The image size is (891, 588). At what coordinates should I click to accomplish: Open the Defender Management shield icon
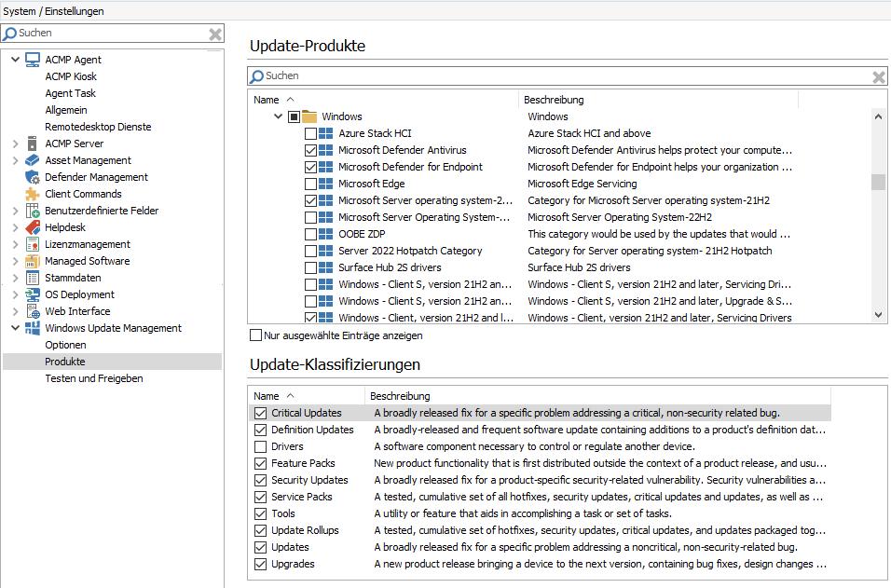click(x=31, y=177)
